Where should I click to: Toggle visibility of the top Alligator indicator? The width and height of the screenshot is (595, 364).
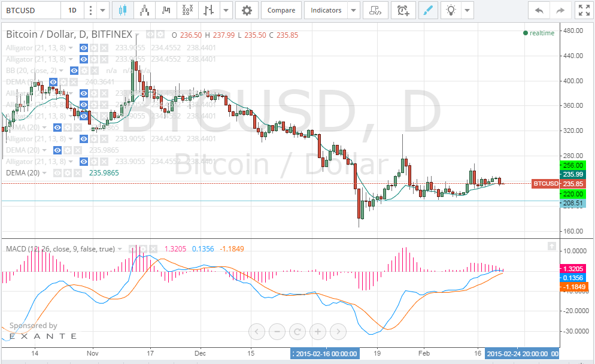click(x=83, y=48)
